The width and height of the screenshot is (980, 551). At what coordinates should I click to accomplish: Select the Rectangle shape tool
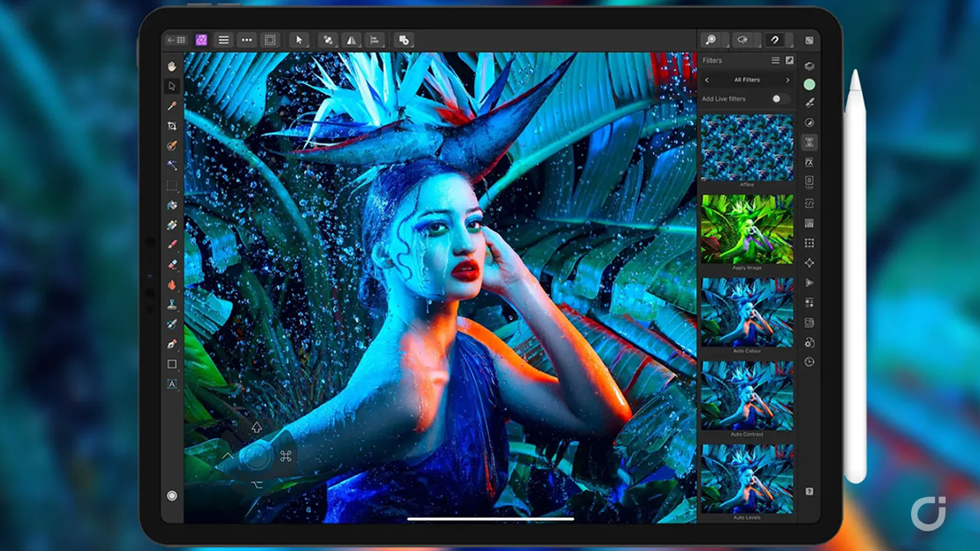click(x=172, y=364)
